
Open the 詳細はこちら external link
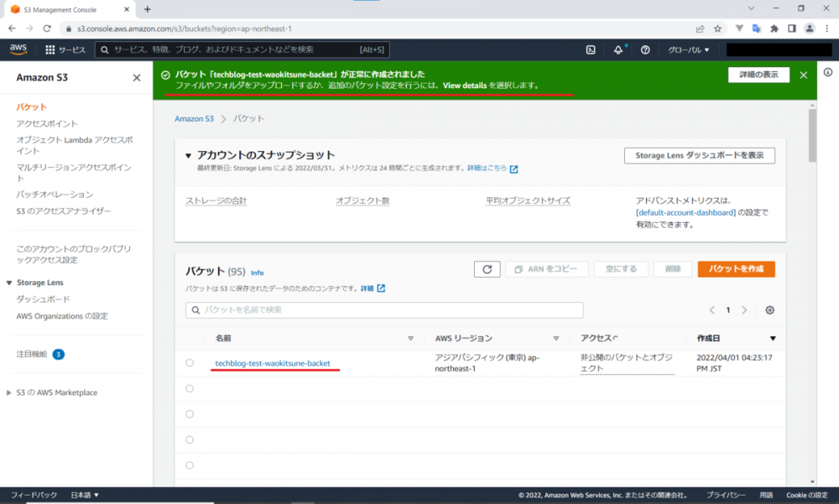492,168
